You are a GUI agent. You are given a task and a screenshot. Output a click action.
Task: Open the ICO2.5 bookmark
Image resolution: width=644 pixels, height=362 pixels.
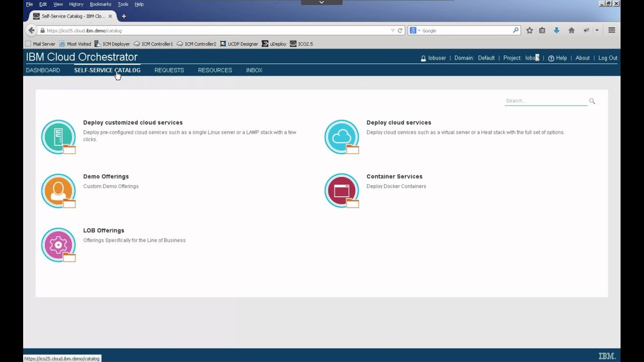coord(301,44)
